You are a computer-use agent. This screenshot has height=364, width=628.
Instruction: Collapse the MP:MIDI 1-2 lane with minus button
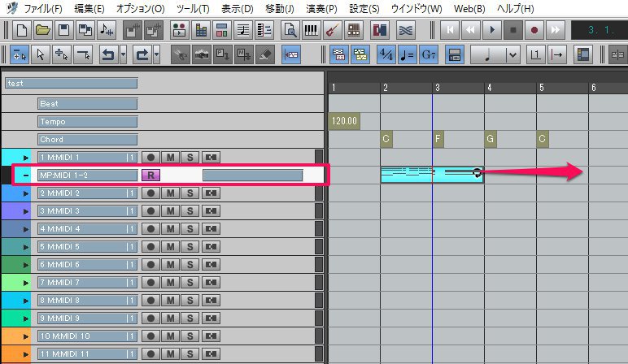click(26, 175)
